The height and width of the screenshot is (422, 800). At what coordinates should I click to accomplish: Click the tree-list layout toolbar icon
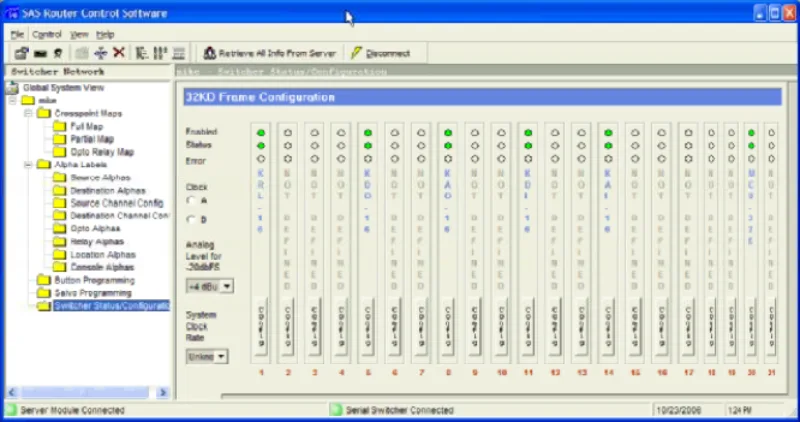(141, 53)
